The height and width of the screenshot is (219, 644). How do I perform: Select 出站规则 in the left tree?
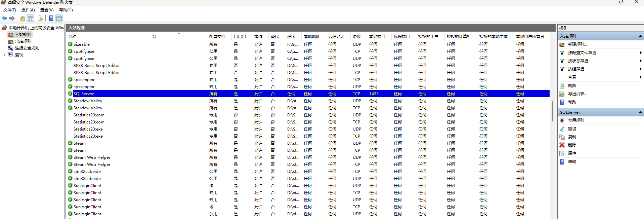point(23,41)
